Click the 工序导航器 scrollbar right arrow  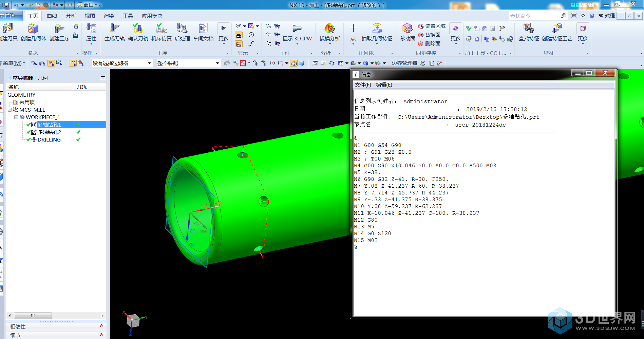[x=102, y=316]
